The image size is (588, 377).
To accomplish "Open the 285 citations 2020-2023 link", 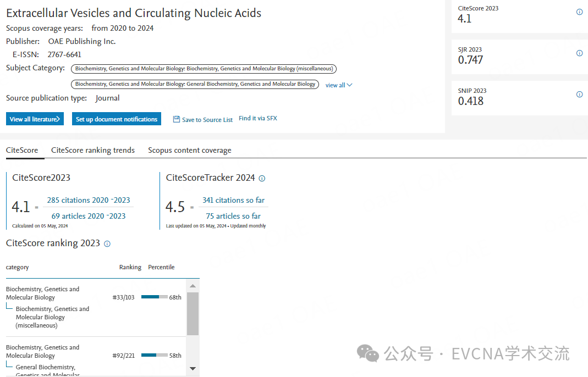I will (x=89, y=200).
